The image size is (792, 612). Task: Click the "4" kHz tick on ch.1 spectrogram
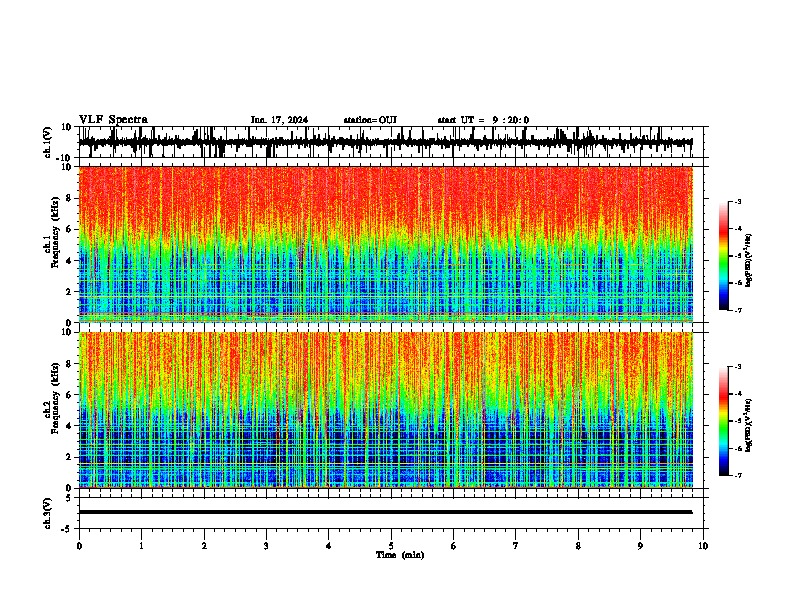coord(69,261)
